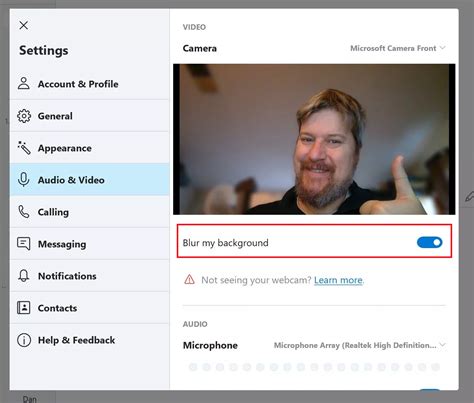Turn off Blur my background toggle
This screenshot has height=403, width=474.
[429, 242]
